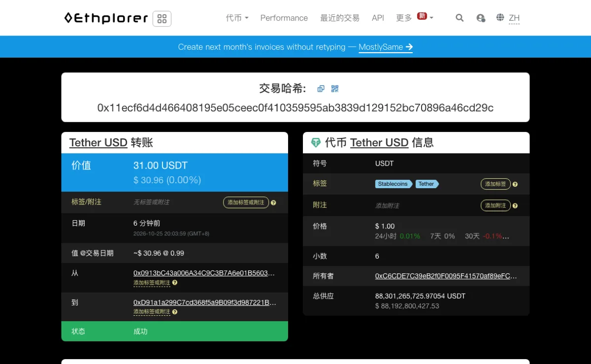Open sender address 0x0913bC43a006A34C9C3B7A6e01B5603
This screenshot has height=364, width=591.
pyautogui.click(x=204, y=273)
